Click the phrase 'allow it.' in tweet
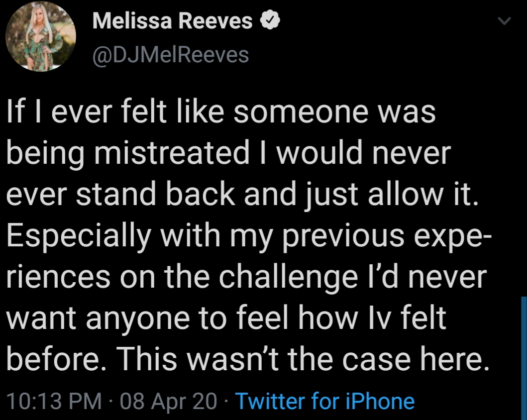This screenshot has width=527, height=420. 423,194
